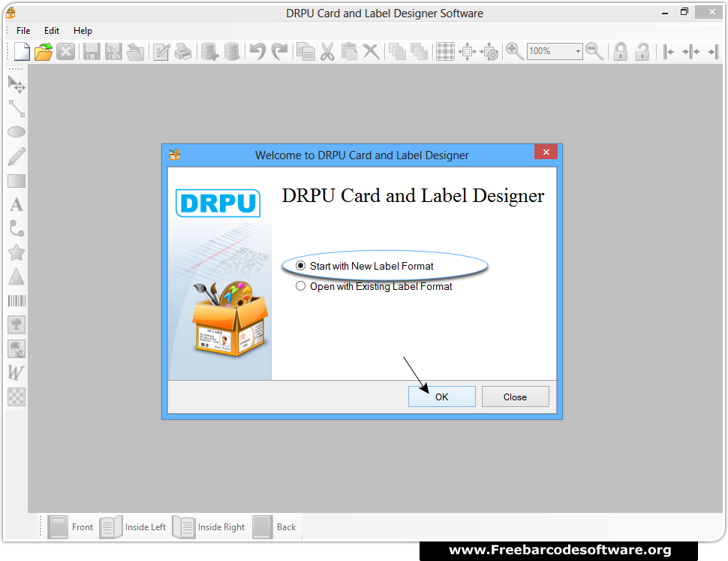Click the Print toolbar icon

[183, 52]
